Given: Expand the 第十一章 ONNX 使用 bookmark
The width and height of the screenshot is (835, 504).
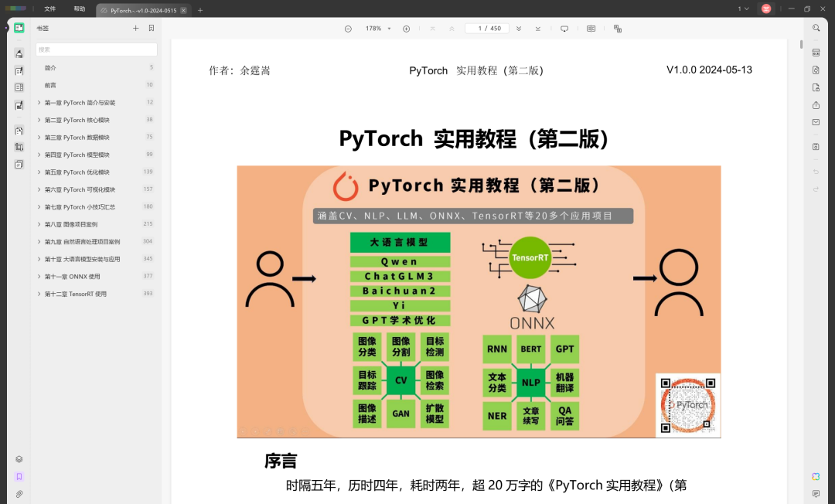Looking at the screenshot, I should pos(39,276).
